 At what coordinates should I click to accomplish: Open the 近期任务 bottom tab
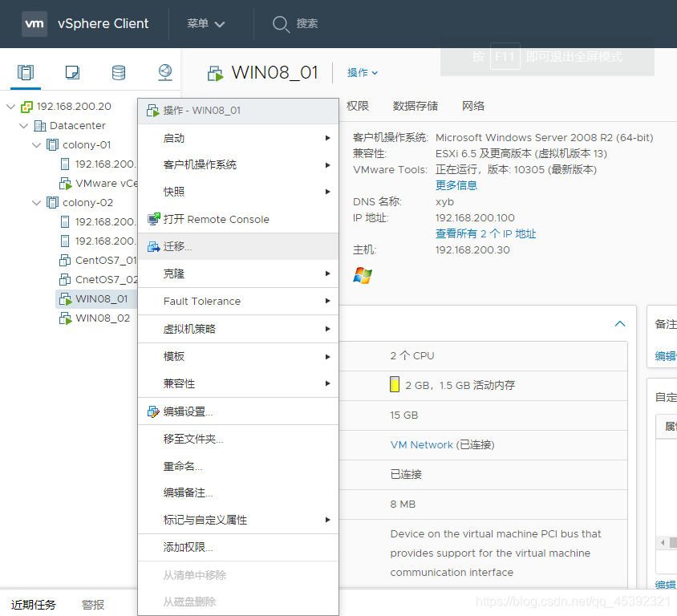coord(34,605)
